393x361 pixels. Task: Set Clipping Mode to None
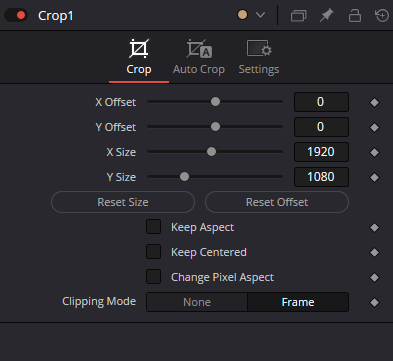click(x=197, y=302)
